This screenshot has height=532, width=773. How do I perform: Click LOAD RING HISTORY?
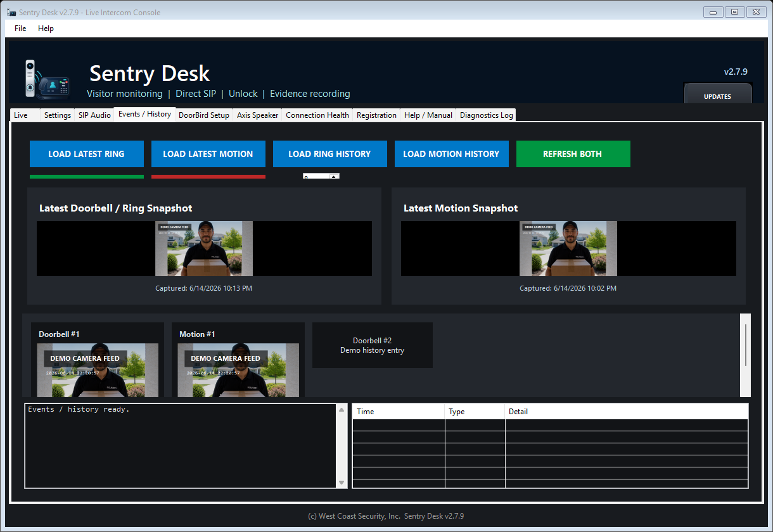pos(330,154)
